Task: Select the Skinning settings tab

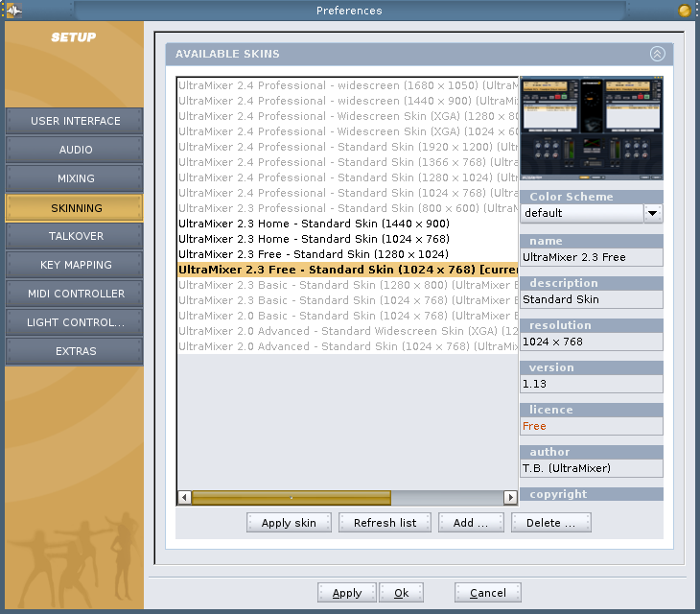Action: click(x=75, y=207)
